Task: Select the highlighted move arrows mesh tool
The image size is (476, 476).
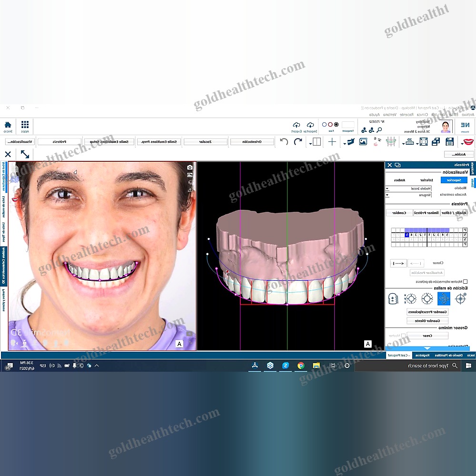Action: click(x=444, y=299)
